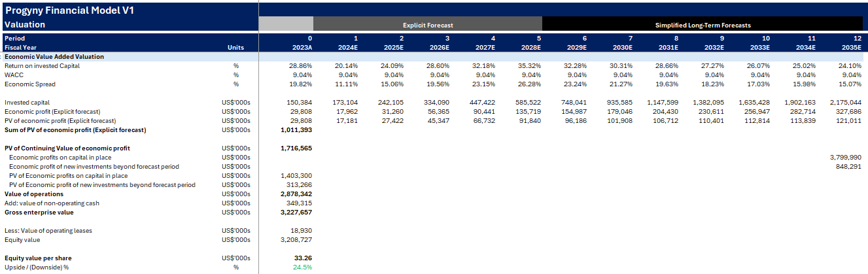The width and height of the screenshot is (868, 274).
Task: Click the 9.04% WACC cell under 2023A
Action: click(302, 75)
